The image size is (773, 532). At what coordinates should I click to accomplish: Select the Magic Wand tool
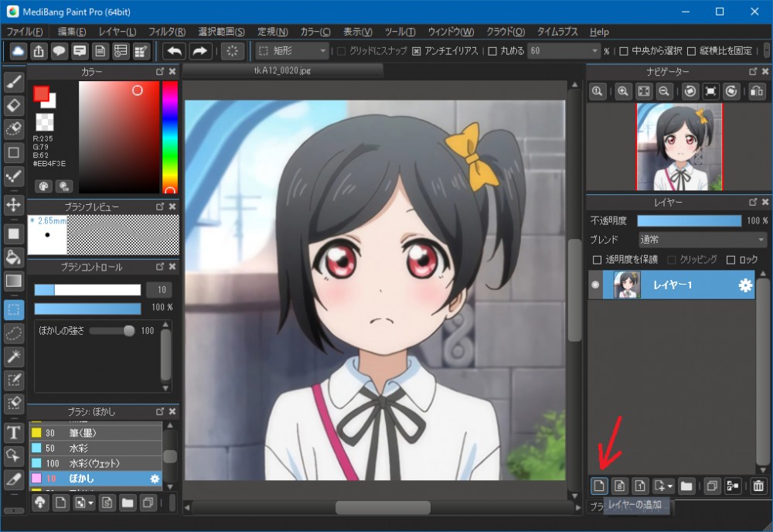click(x=14, y=356)
